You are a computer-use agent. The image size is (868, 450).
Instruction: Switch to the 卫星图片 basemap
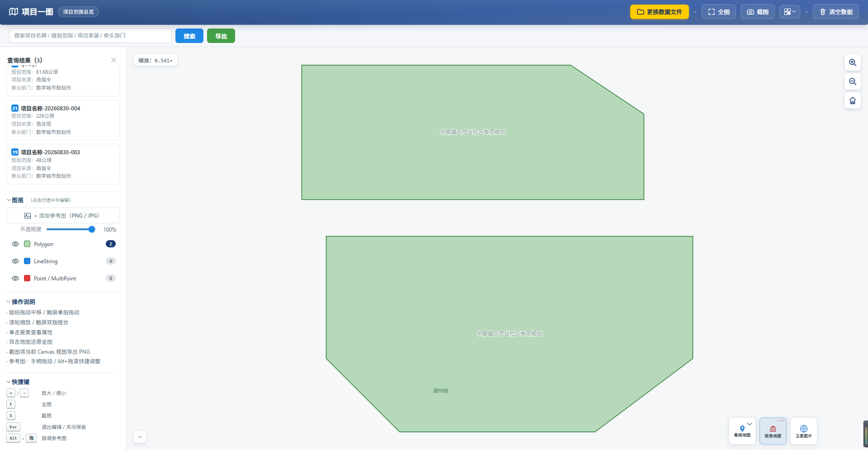[803, 431]
